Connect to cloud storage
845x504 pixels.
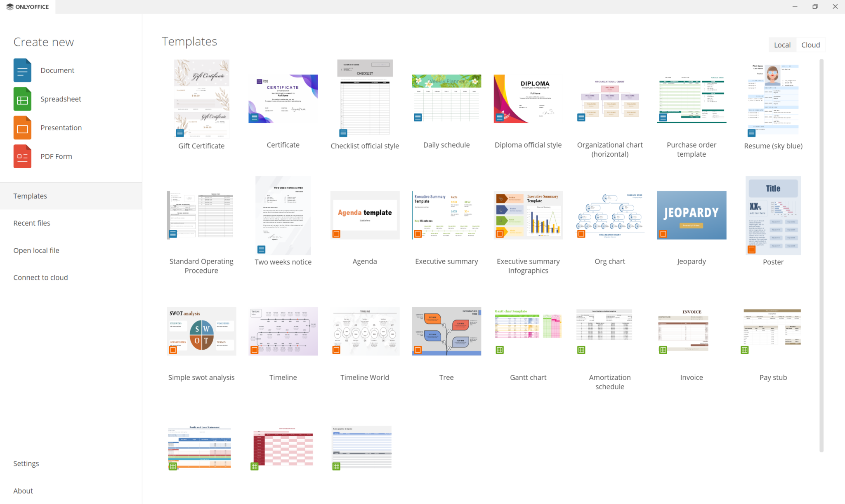coord(40,277)
